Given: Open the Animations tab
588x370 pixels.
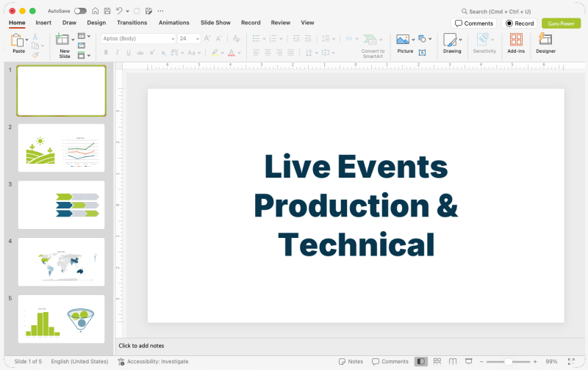Looking at the screenshot, I should tap(173, 23).
